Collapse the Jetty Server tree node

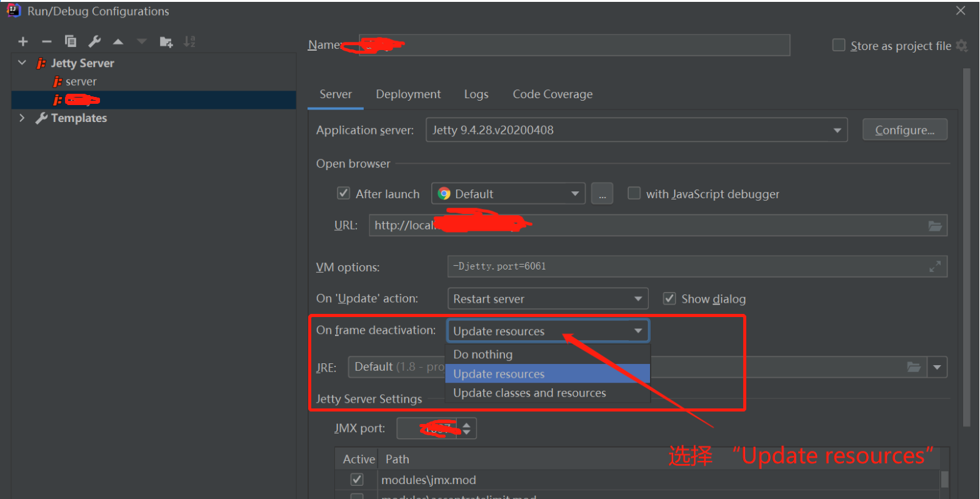tap(22, 63)
